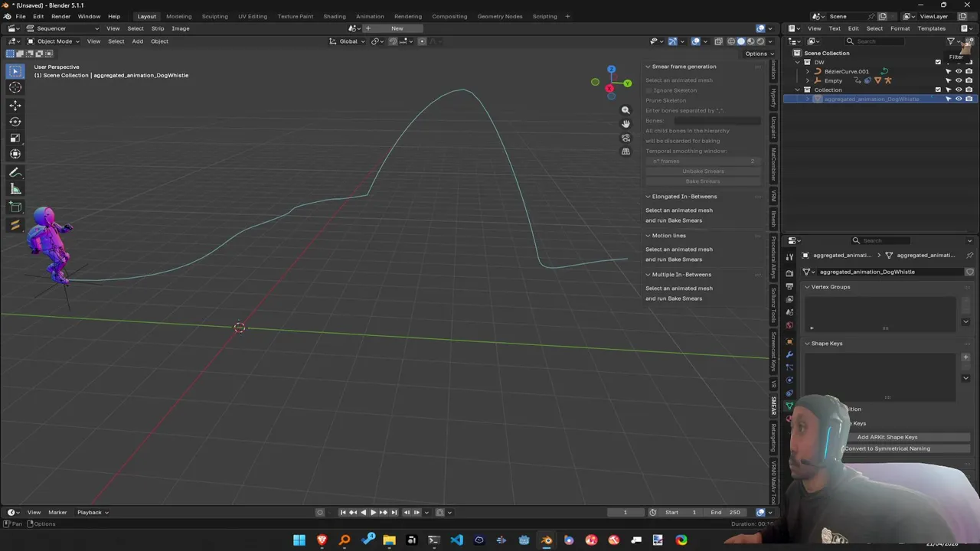Activate the Move tool
The image size is (980, 551).
click(x=15, y=105)
